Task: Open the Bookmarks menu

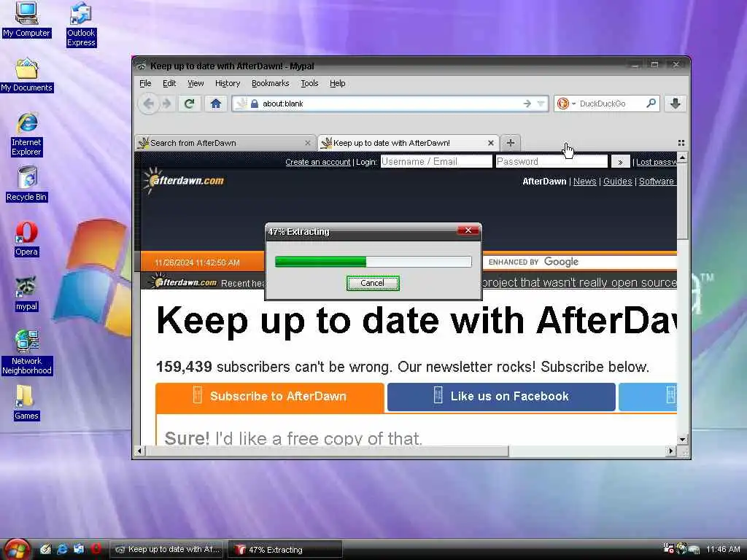Action: tap(270, 83)
